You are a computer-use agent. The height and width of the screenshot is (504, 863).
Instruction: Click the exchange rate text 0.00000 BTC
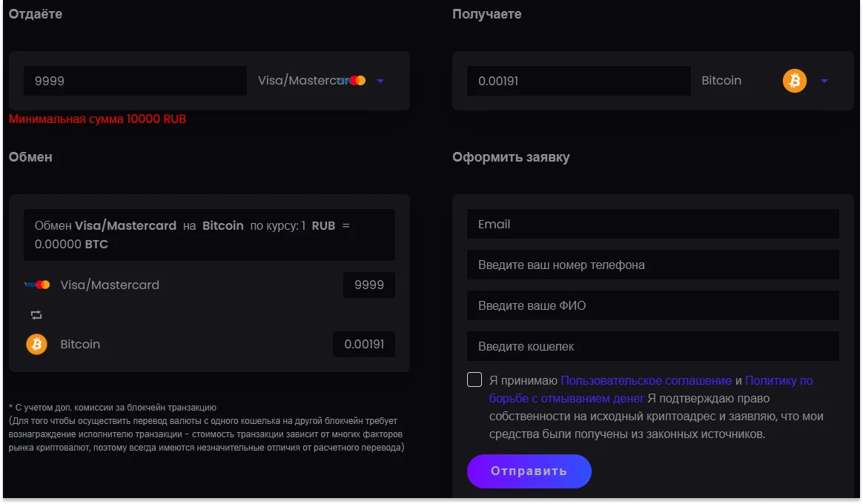tap(71, 244)
